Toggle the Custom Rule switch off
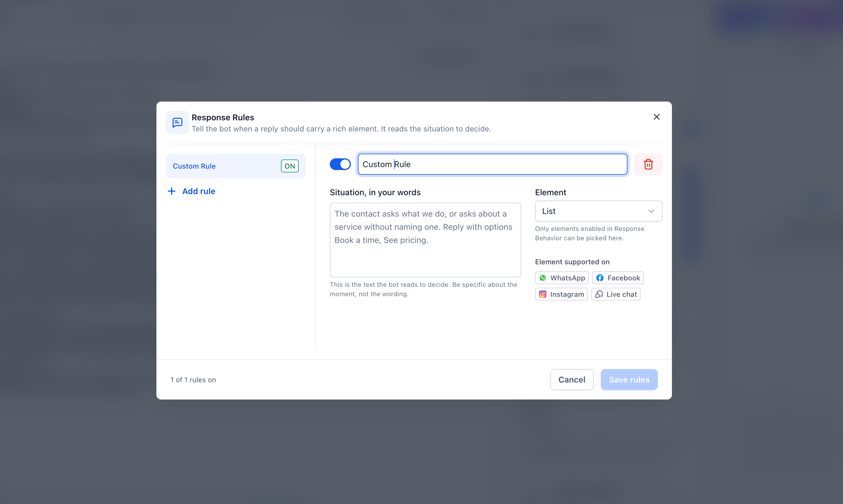 (340, 164)
